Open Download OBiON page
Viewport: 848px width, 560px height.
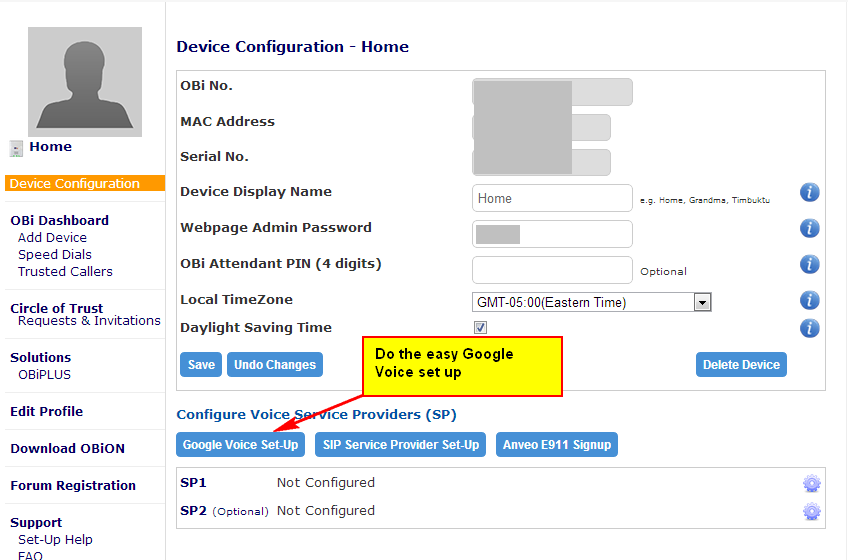coord(68,449)
